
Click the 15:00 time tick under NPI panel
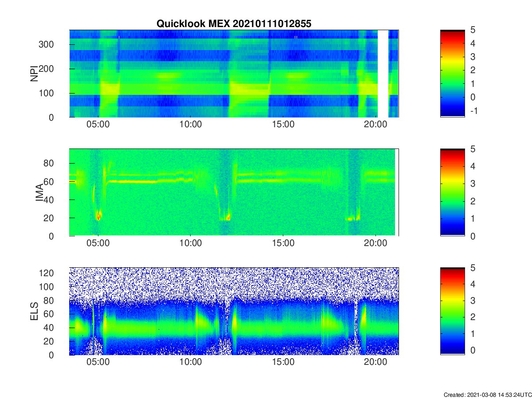tap(283, 125)
